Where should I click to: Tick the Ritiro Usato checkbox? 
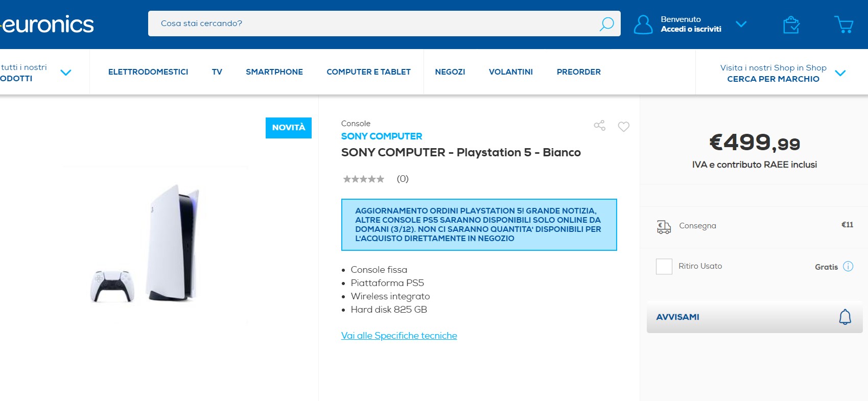click(664, 267)
